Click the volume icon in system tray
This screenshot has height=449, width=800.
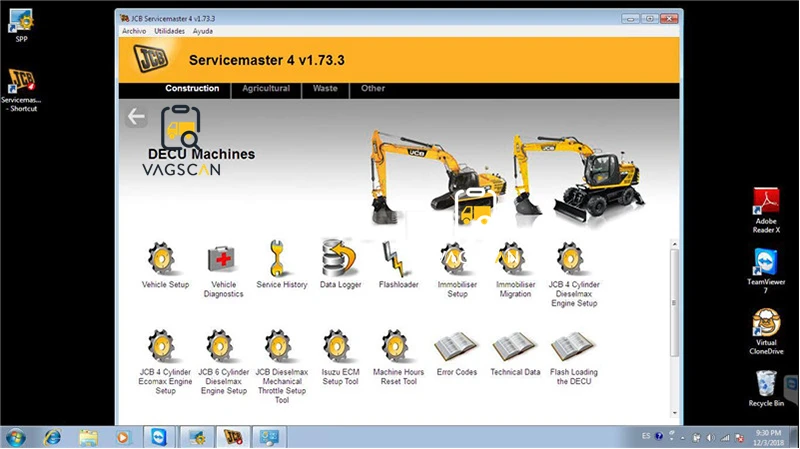[x=711, y=438]
